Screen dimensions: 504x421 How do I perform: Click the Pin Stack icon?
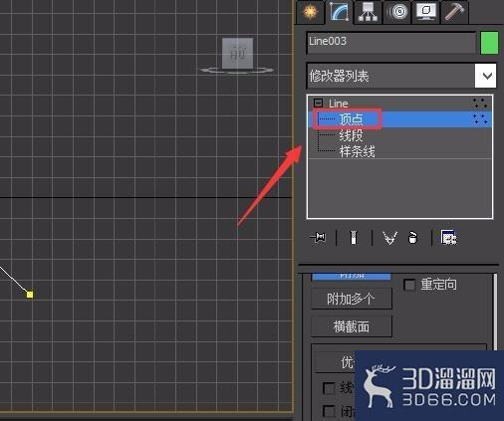(318, 238)
